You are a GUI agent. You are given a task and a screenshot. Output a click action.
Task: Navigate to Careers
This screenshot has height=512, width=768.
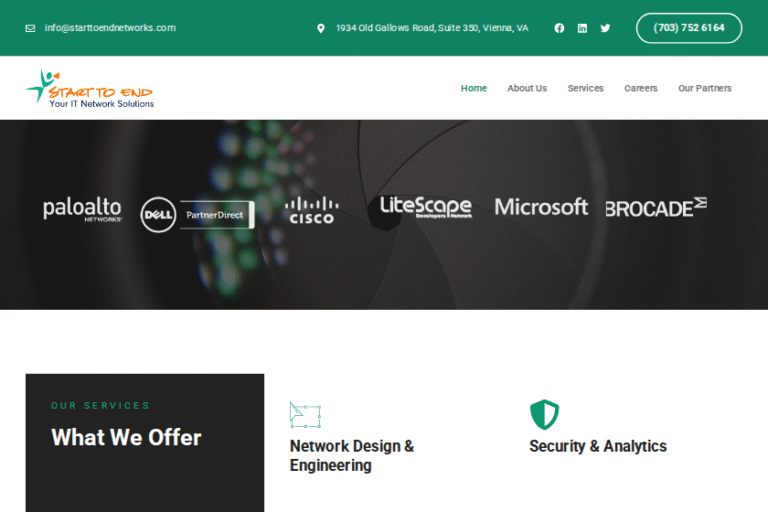coord(641,88)
